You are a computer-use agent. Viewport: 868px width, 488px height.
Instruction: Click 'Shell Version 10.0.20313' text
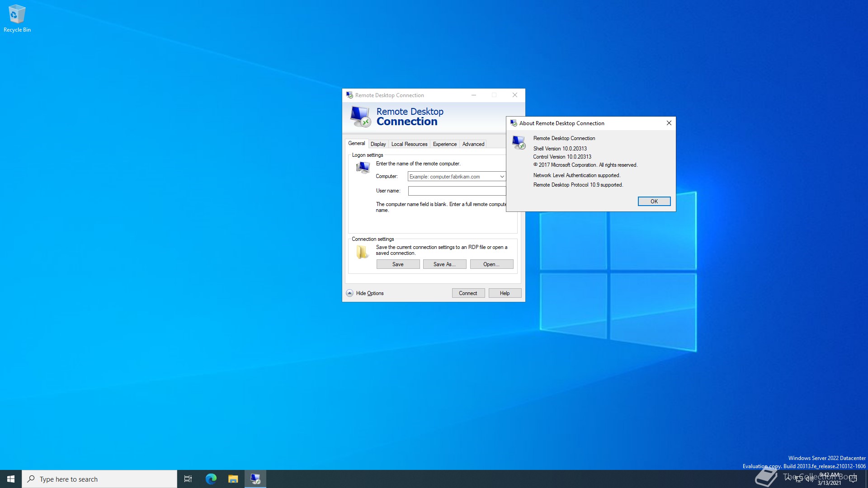(x=560, y=149)
